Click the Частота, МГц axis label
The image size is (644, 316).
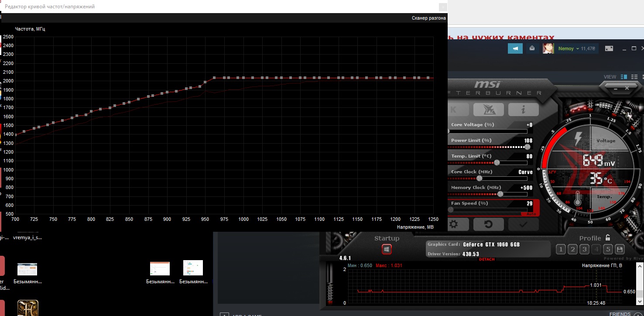(x=30, y=29)
